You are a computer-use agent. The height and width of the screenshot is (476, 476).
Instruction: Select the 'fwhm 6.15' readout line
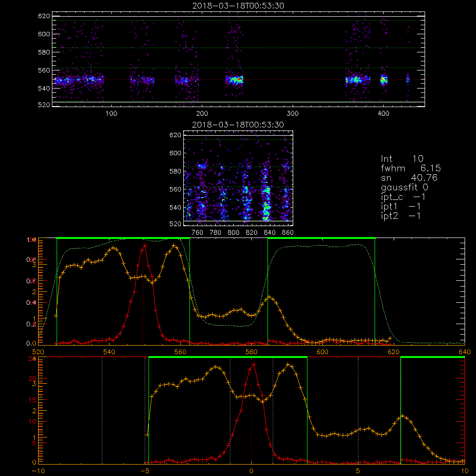[411, 168]
